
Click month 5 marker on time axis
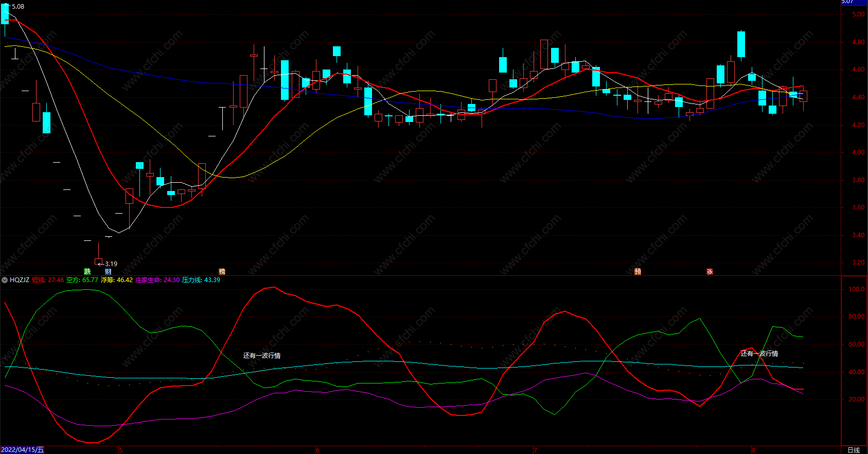click(121, 450)
